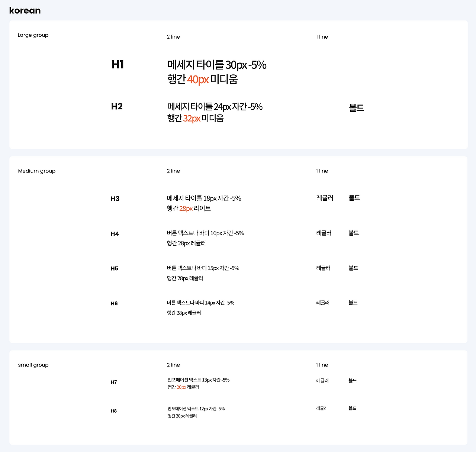The image size is (476, 452).
Task: Click the 1 line header in small group
Action: [x=322, y=365]
